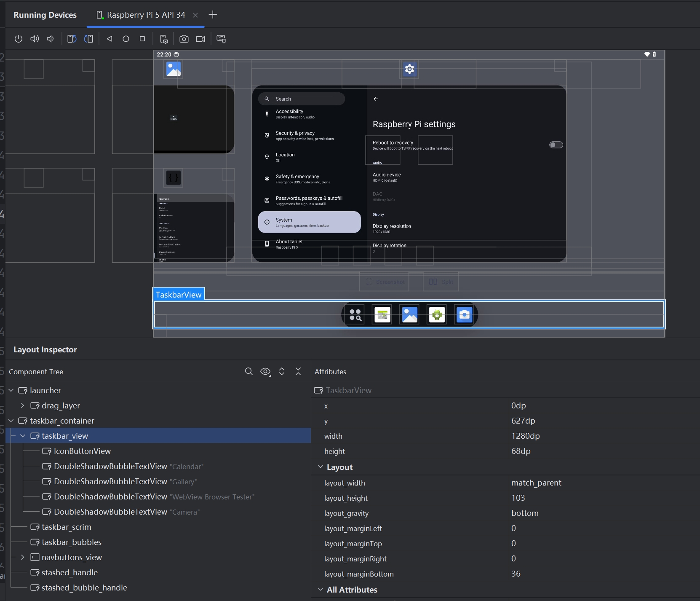The width and height of the screenshot is (700, 601).
Task: Toggle the Layout Inspector toolbar icon
Action: click(221, 39)
